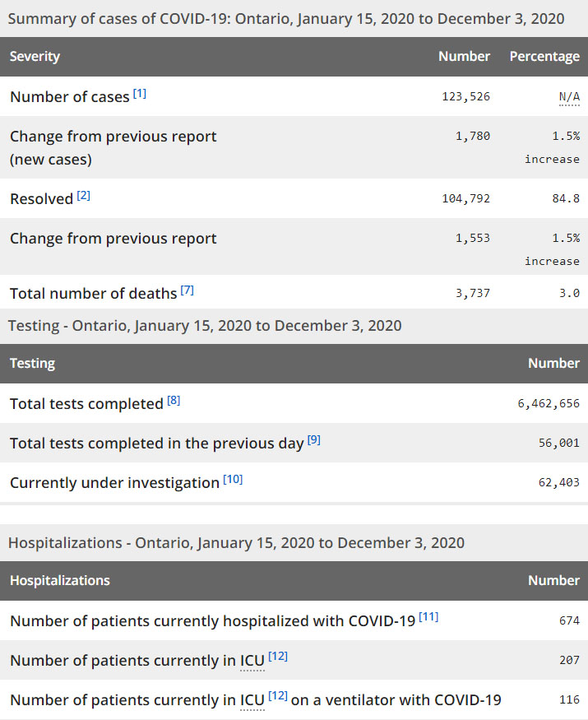Viewport: 588px width, 720px height.
Task: Open footnote 1 beside Number of cases
Action: click(x=140, y=94)
